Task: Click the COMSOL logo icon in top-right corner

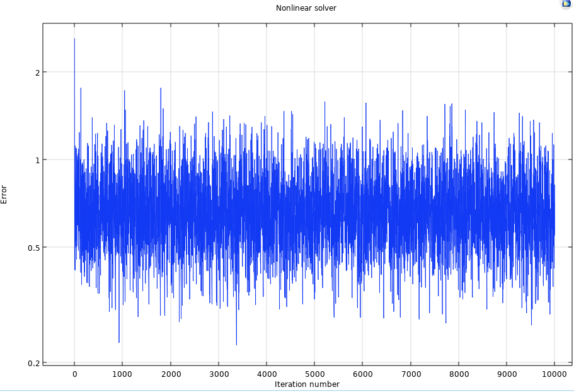Action: click(566, 4)
